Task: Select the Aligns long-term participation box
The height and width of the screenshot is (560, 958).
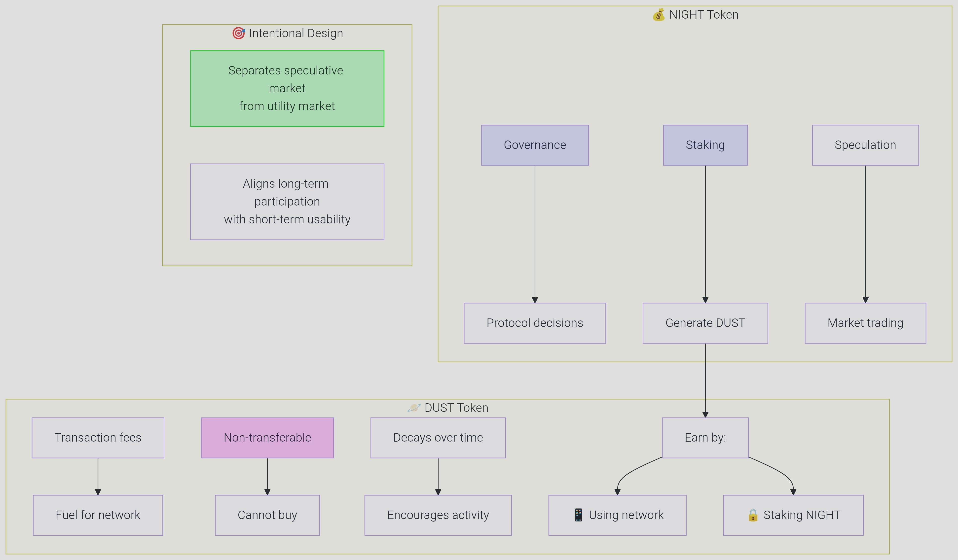Action: tap(287, 202)
